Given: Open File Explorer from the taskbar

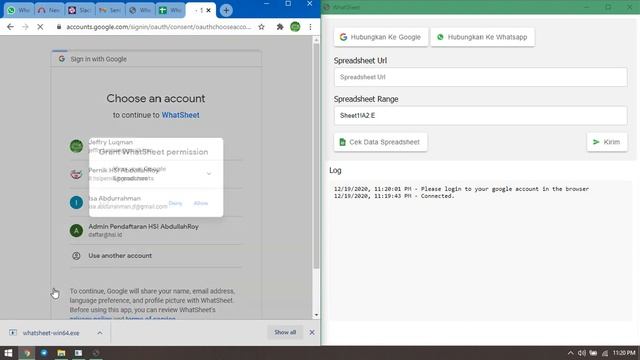Looking at the screenshot, I should [61, 353].
